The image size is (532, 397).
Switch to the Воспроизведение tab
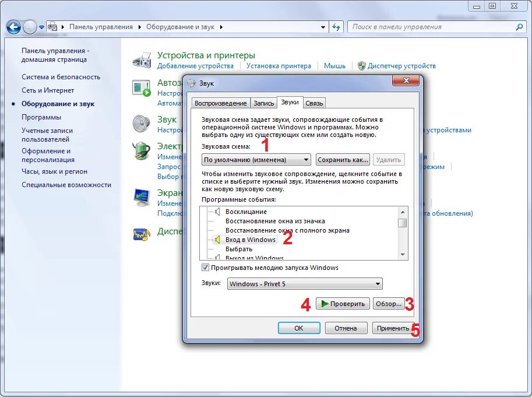(x=220, y=103)
